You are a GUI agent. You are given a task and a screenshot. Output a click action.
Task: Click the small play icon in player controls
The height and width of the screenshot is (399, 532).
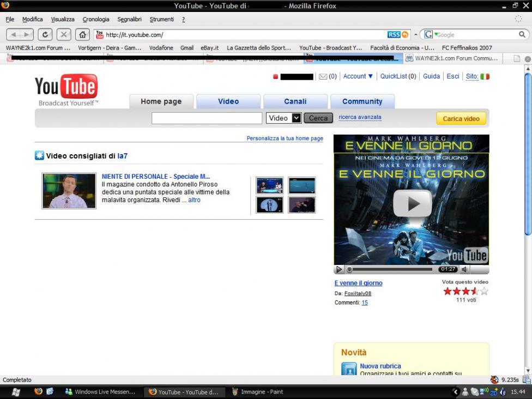[x=338, y=269]
